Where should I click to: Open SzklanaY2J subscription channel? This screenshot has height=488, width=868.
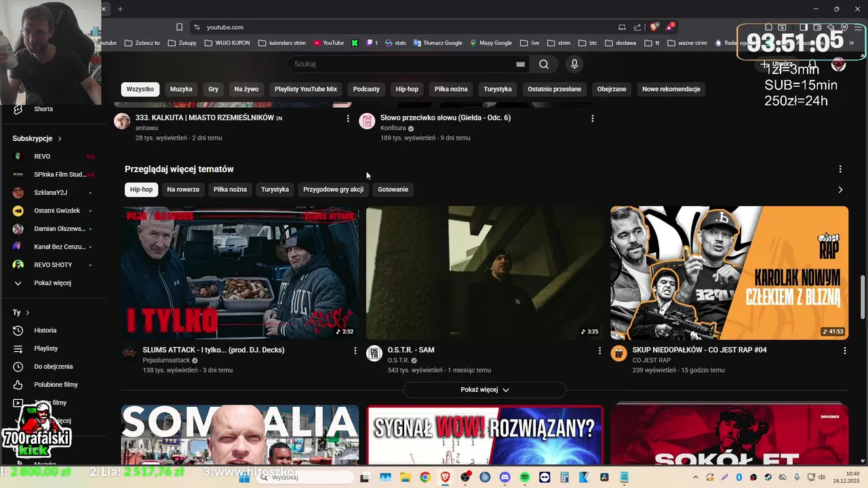[52, 192]
